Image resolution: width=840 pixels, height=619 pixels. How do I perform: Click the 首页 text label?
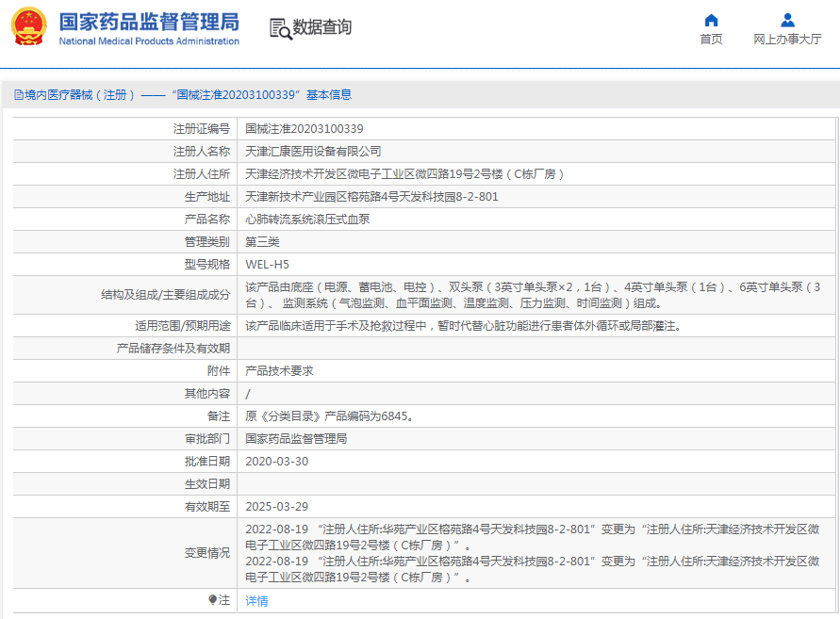(x=711, y=39)
